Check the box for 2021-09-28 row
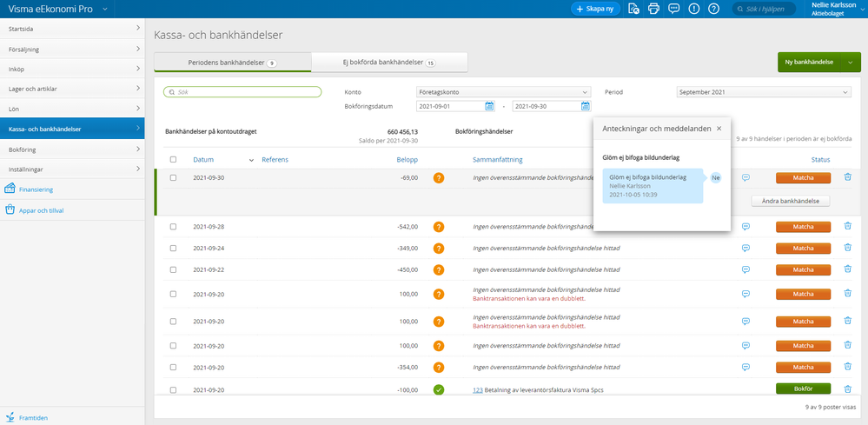The image size is (868, 425). click(174, 227)
